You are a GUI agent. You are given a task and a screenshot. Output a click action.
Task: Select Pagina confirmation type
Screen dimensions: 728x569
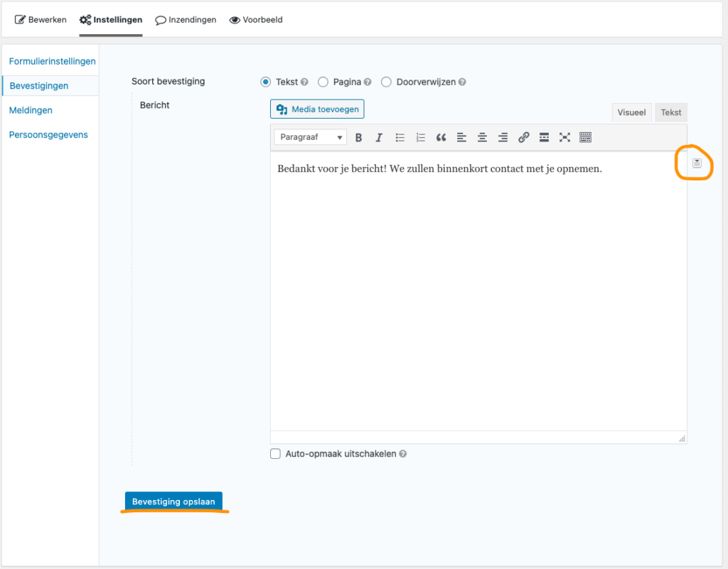point(323,82)
